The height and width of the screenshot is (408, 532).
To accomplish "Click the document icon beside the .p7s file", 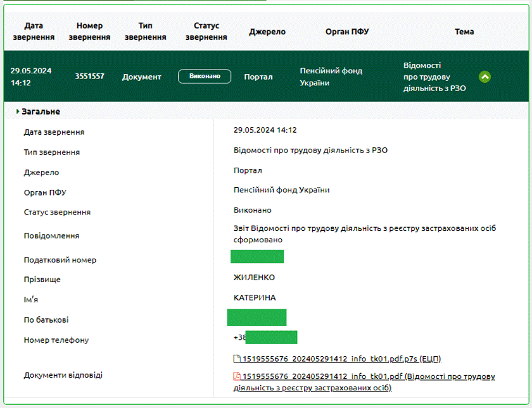I will pos(237,359).
